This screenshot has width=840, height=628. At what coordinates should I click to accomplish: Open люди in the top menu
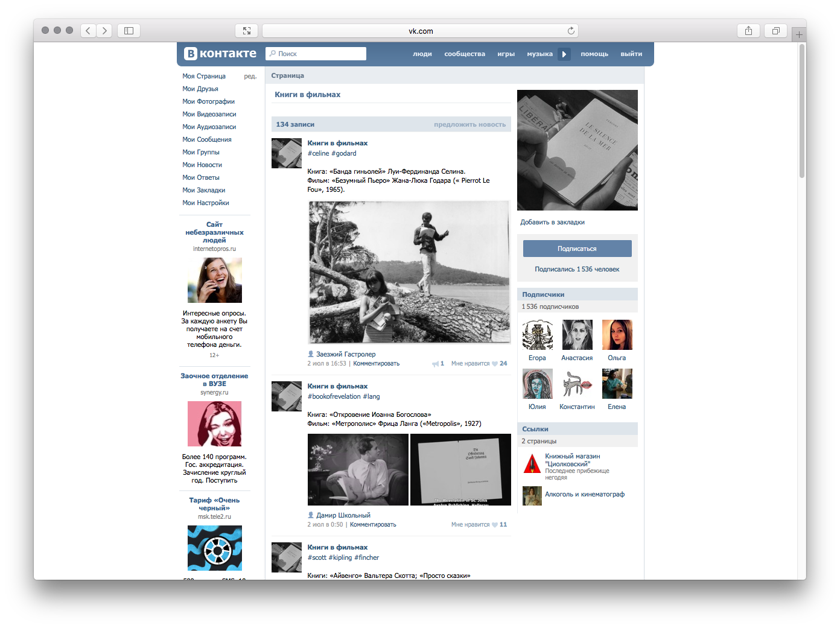pos(422,54)
